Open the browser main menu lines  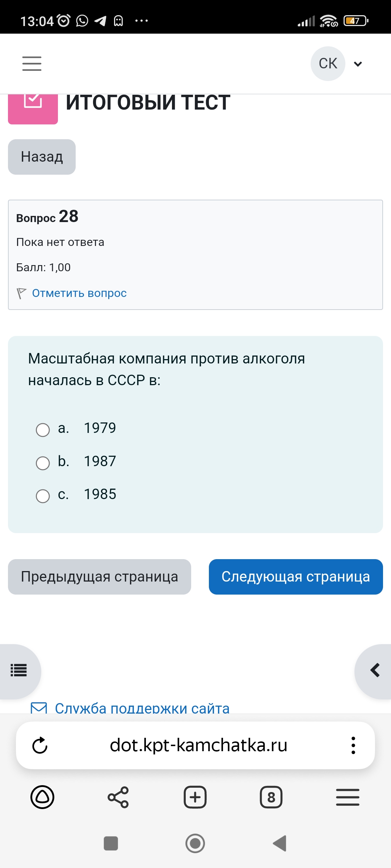point(348,797)
